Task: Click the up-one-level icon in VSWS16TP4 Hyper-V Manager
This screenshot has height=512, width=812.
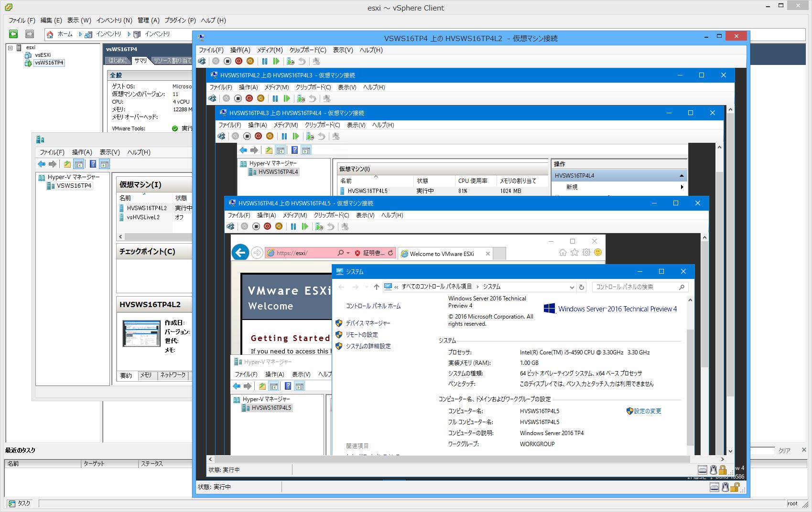Action: (67, 164)
